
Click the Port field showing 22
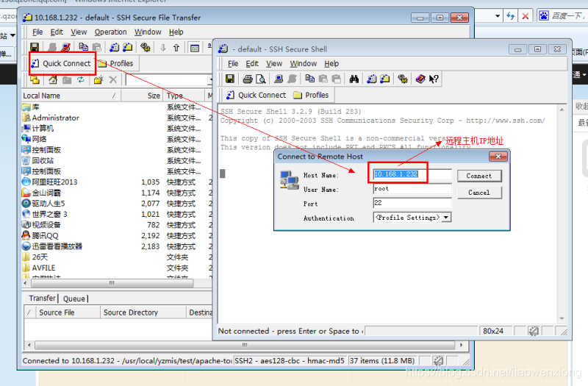point(412,203)
